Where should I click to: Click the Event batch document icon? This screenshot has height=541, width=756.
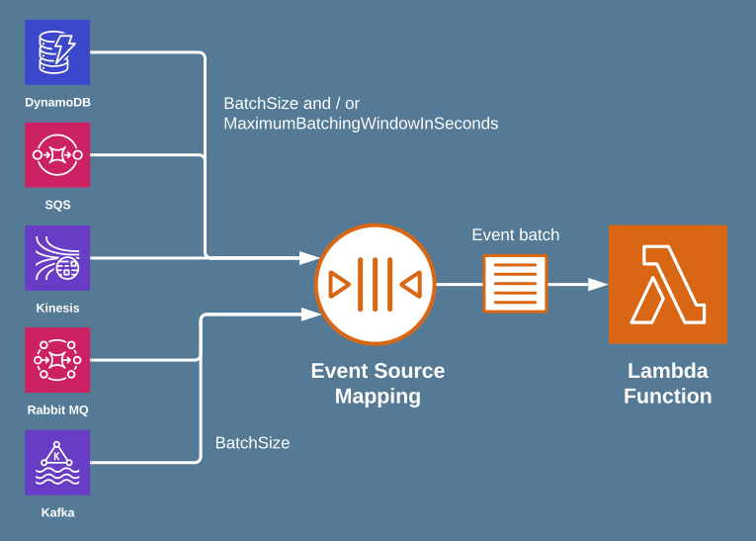click(x=515, y=284)
